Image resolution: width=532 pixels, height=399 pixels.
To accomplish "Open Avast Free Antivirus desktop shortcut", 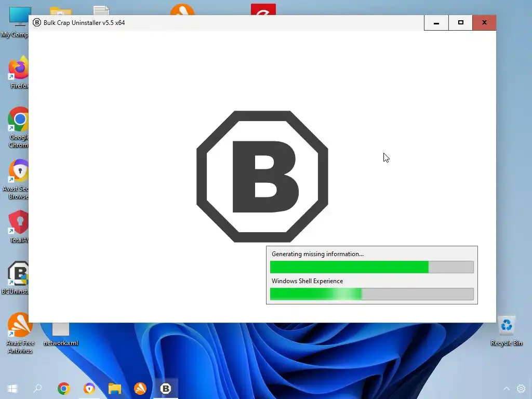I will [x=20, y=333].
